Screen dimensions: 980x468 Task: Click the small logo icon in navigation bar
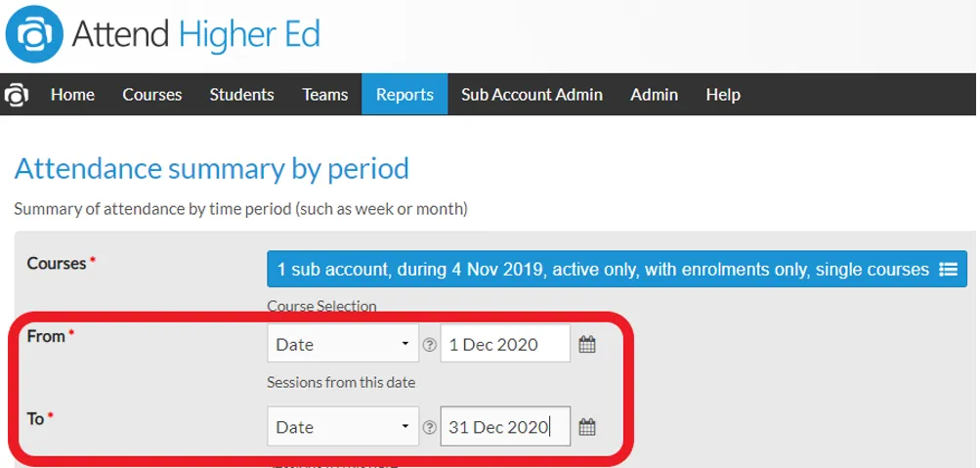click(16, 95)
